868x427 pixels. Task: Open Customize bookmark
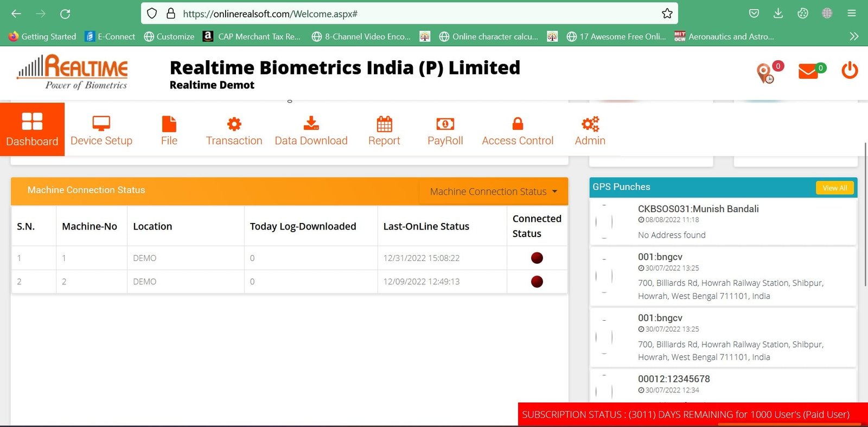[169, 36]
